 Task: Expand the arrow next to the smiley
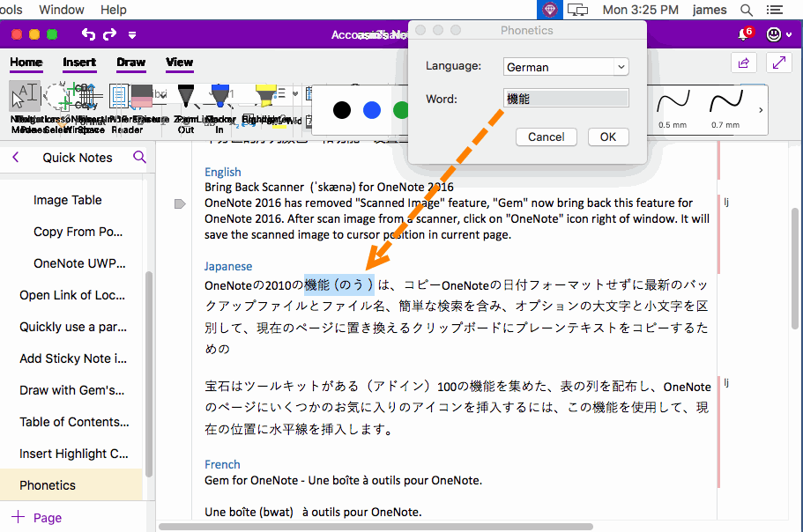coord(789,34)
